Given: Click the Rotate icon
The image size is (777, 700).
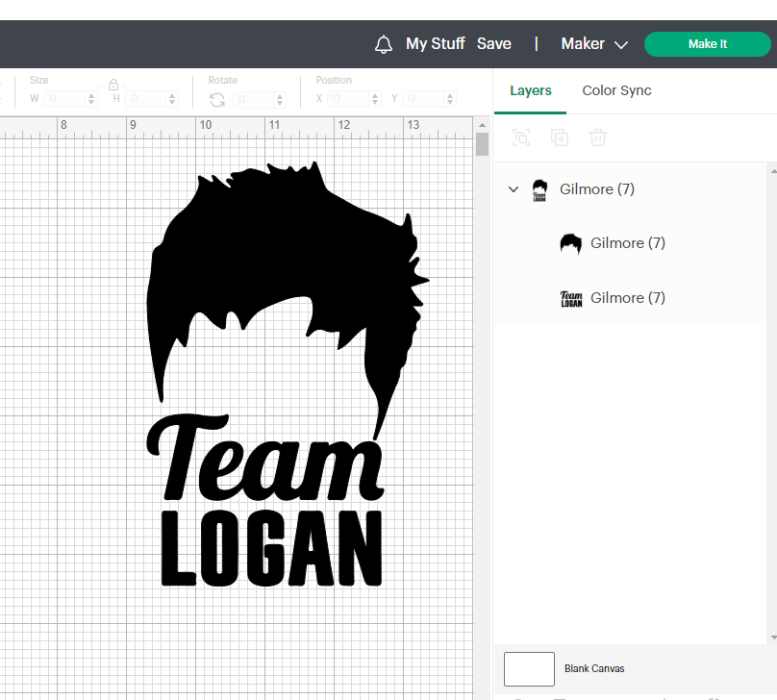Looking at the screenshot, I should point(217,100).
